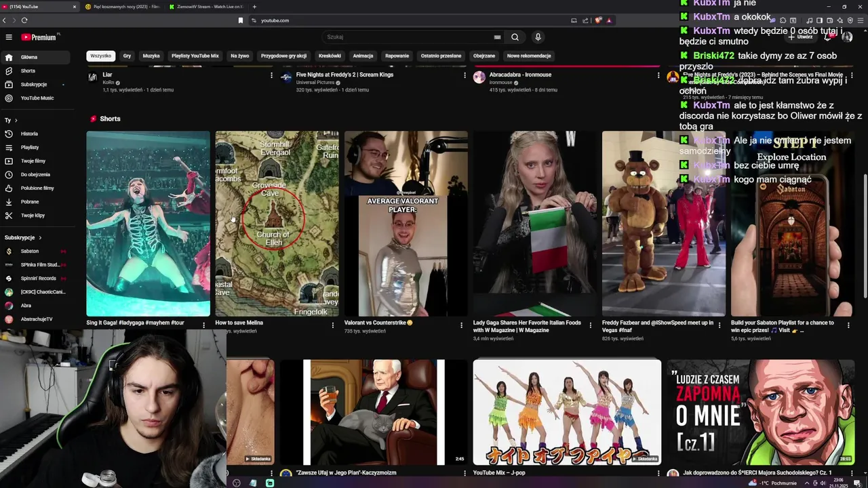
Task: Click the bookmark icon in address bar
Action: pos(240,20)
